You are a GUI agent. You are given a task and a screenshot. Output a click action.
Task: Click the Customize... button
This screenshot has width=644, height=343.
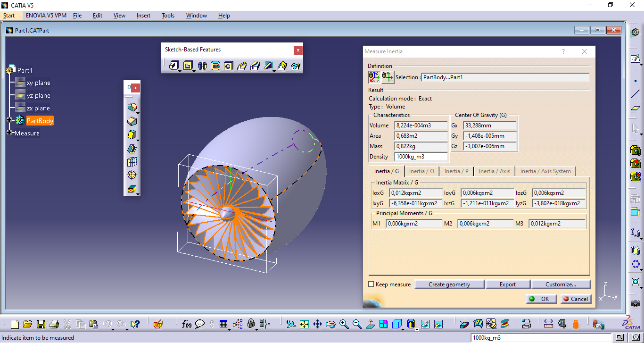pyautogui.click(x=561, y=284)
